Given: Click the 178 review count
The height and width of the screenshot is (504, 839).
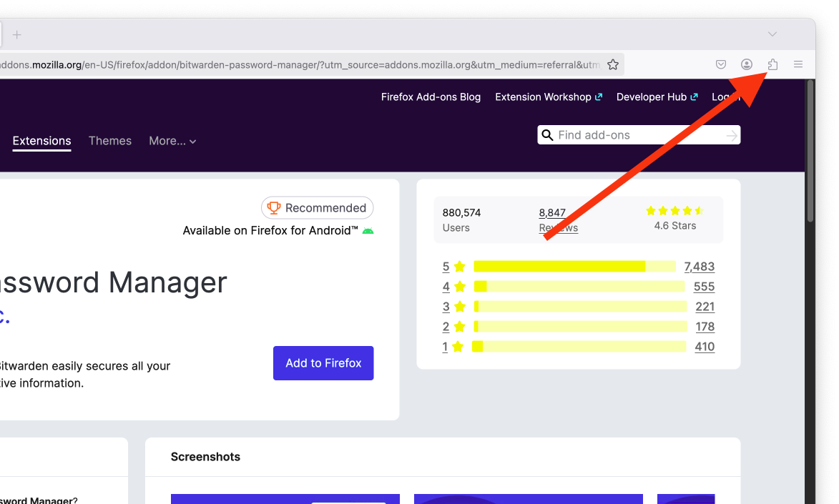Looking at the screenshot, I should (705, 327).
